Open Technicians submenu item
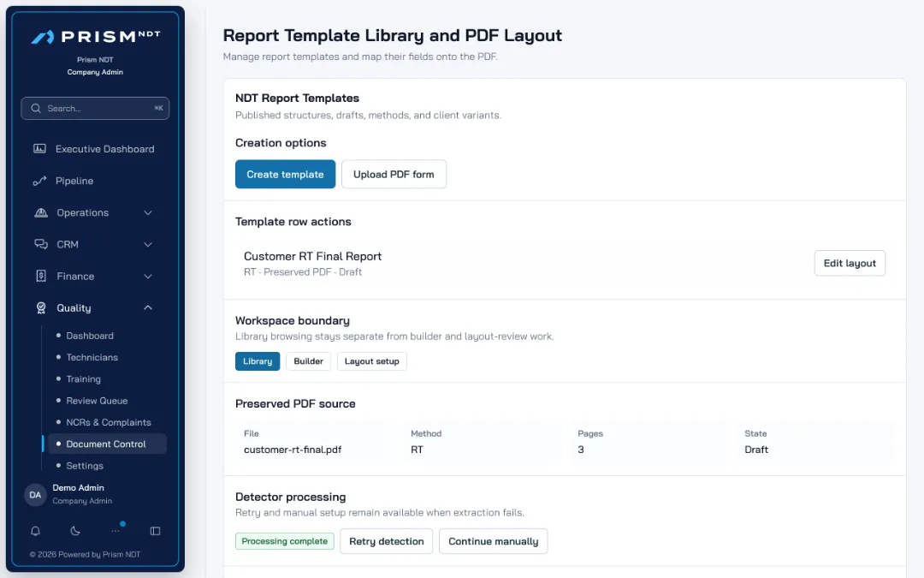 pos(92,357)
